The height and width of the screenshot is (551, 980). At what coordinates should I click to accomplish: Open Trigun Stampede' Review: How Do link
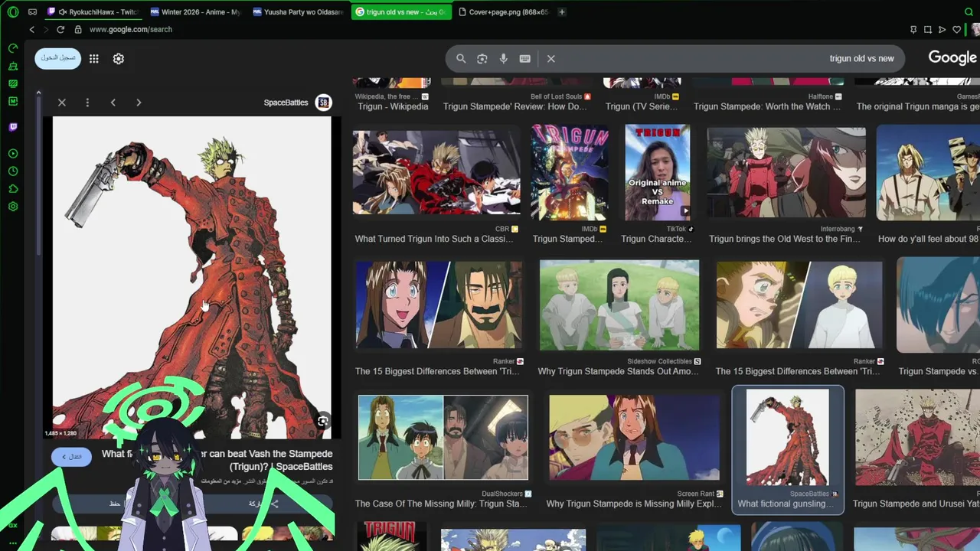pos(515,107)
